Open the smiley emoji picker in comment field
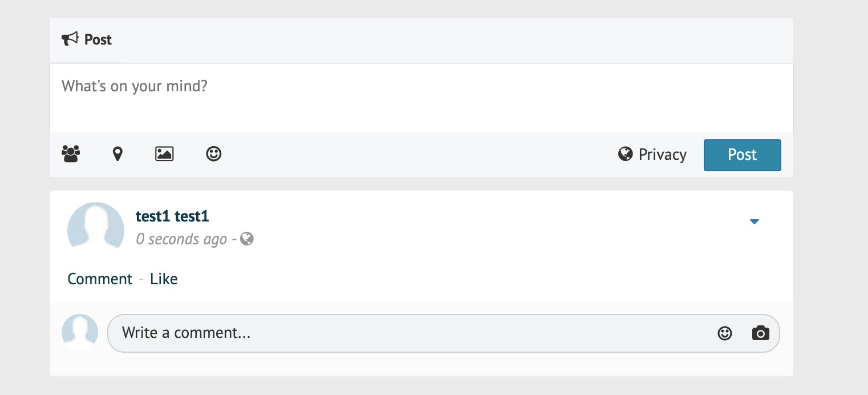The image size is (868, 395). click(724, 333)
